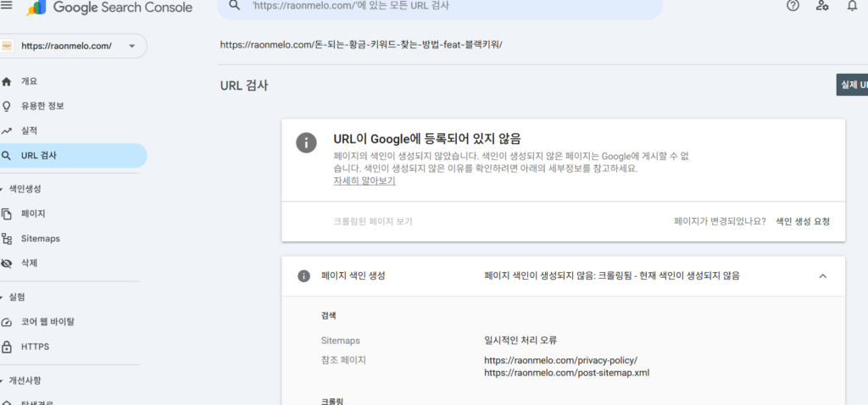Click the crossed-eye icon for 삭제
The height and width of the screenshot is (405, 868).
point(7,264)
